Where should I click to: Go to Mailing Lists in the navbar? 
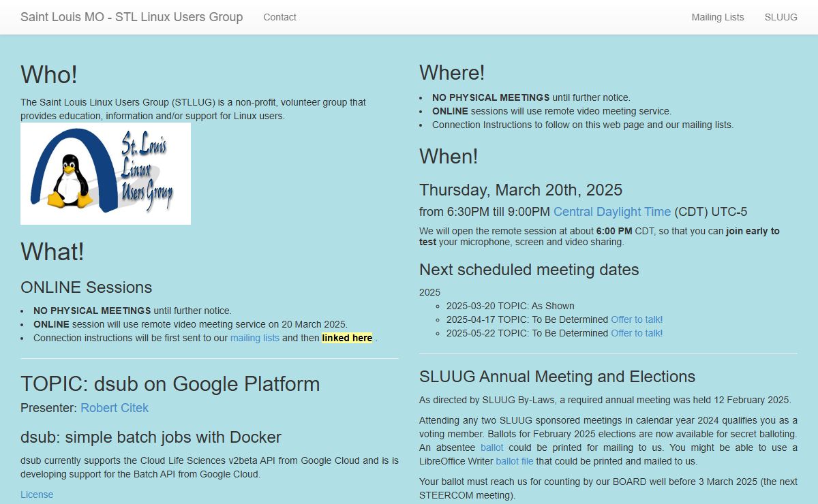tap(717, 17)
